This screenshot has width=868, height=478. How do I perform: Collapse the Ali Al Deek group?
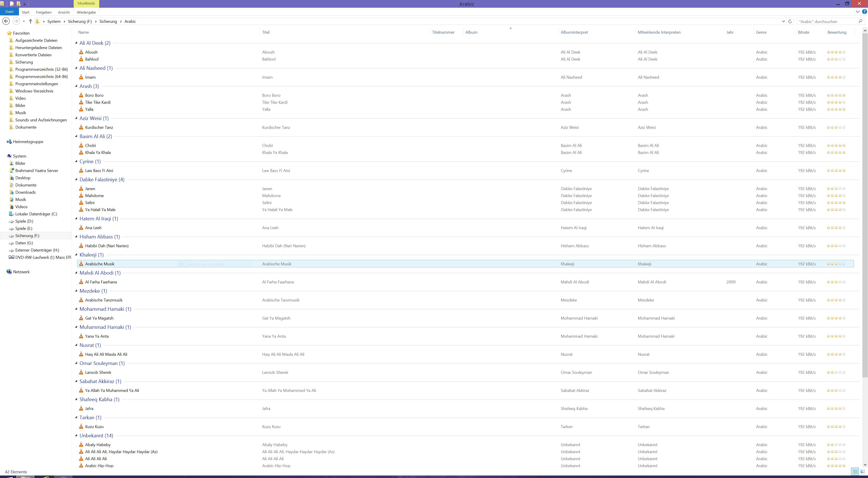[76, 43]
